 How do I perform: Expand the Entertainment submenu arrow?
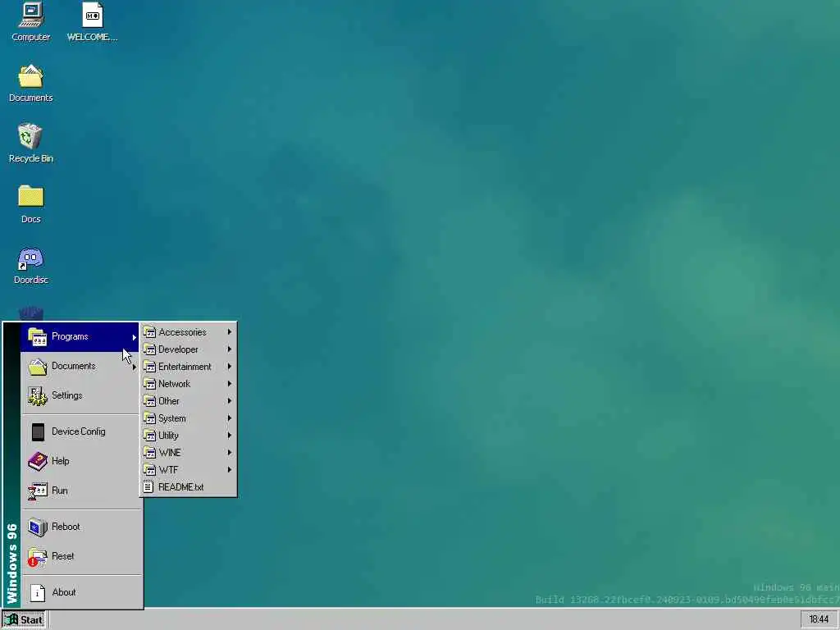tap(230, 367)
